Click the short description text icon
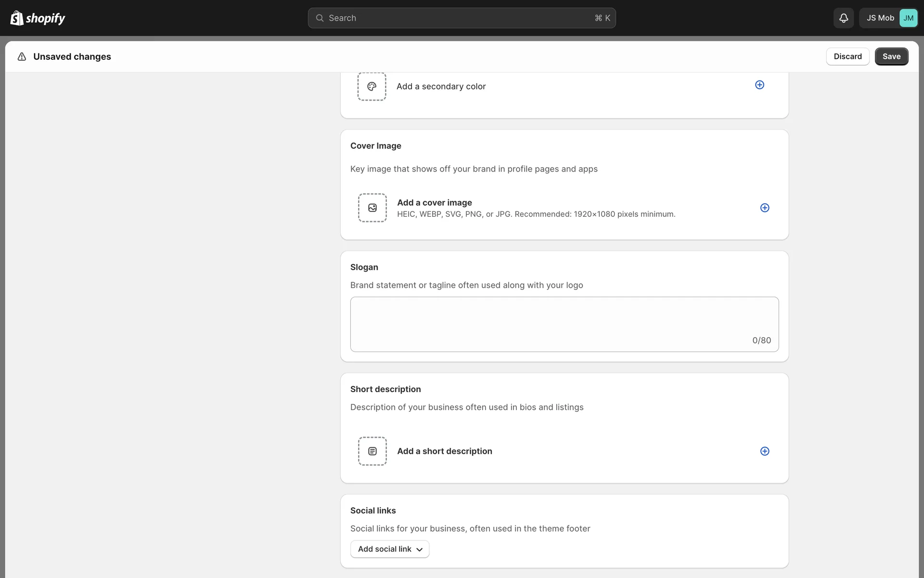This screenshot has height=578, width=924. 372,451
